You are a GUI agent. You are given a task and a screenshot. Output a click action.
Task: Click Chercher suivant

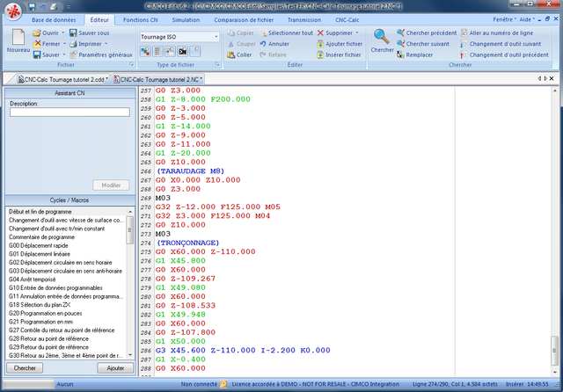[423, 44]
